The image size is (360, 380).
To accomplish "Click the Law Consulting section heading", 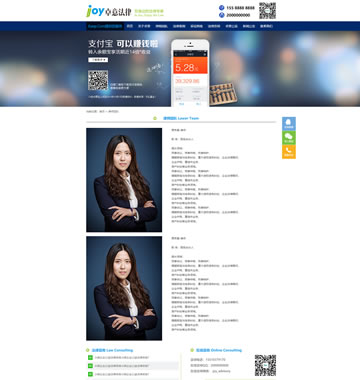I will 112,350.
